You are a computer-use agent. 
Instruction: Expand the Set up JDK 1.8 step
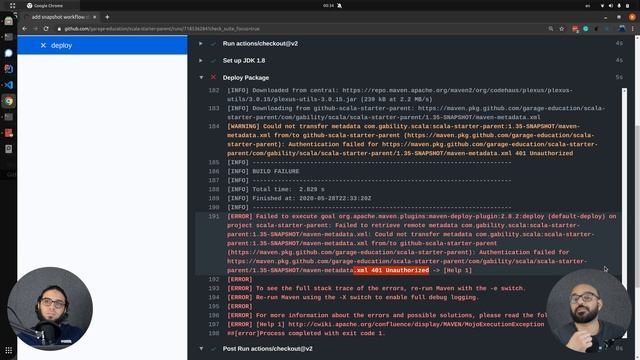tap(200, 60)
